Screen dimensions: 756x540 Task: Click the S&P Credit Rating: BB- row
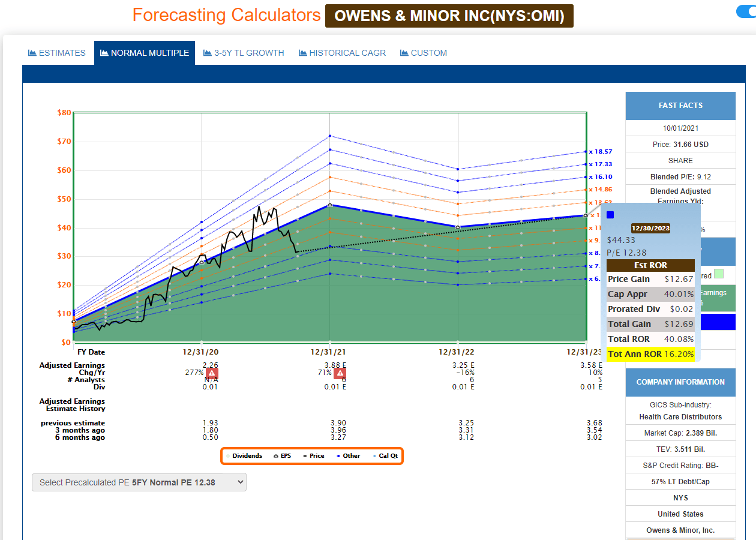[680, 466]
